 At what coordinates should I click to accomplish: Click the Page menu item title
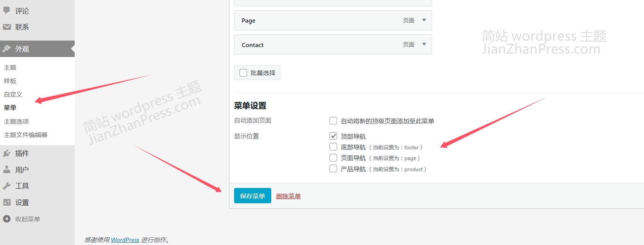tap(249, 21)
